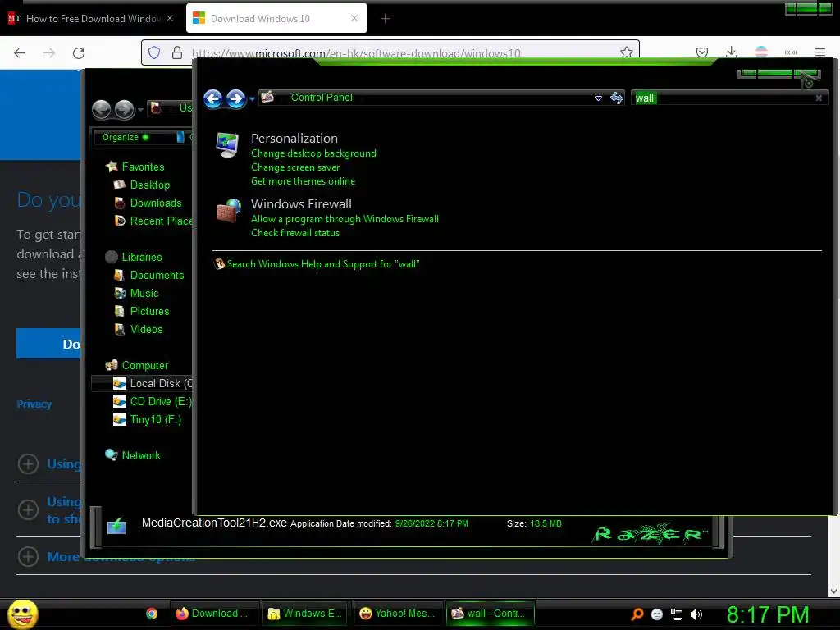The width and height of the screenshot is (840, 630).
Task: Click Explorer window back button
Action: (x=101, y=109)
